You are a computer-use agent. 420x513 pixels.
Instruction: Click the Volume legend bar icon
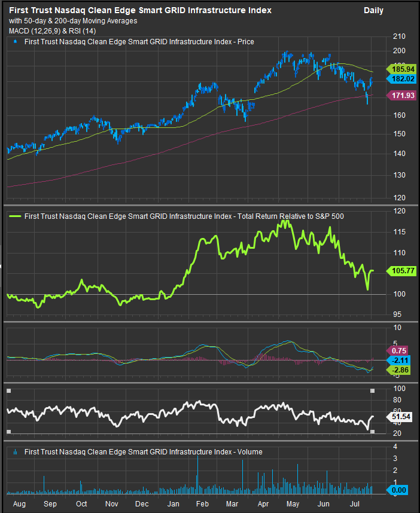point(15,452)
